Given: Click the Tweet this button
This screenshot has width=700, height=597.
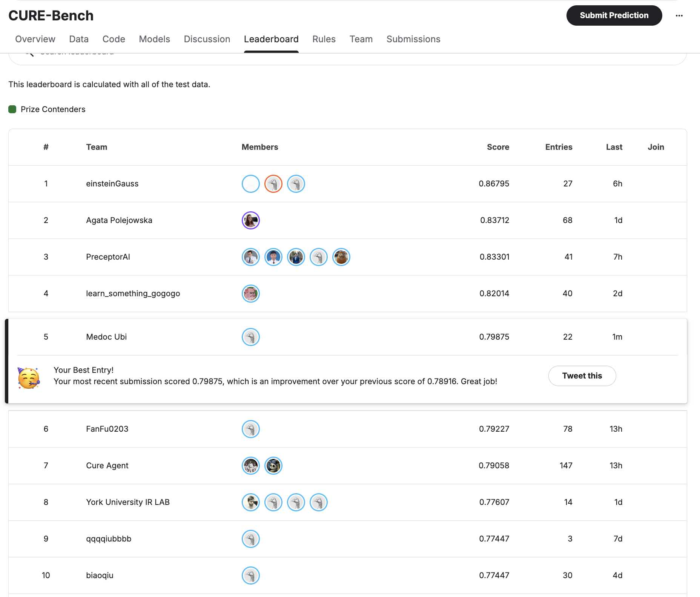Looking at the screenshot, I should [582, 376].
